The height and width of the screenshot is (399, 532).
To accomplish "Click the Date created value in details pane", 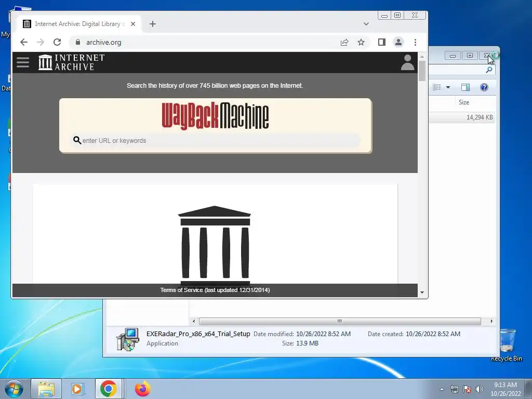I will (x=433, y=334).
